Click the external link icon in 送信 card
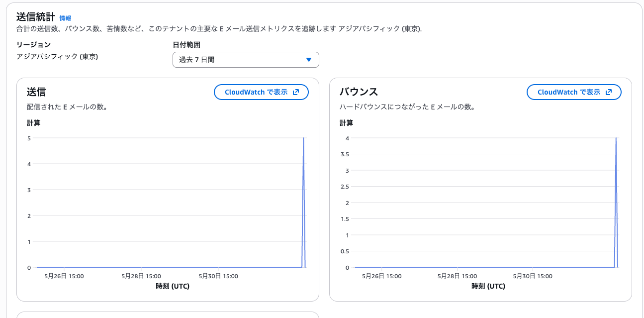Viewport: 644px width, 318px height. tap(296, 92)
